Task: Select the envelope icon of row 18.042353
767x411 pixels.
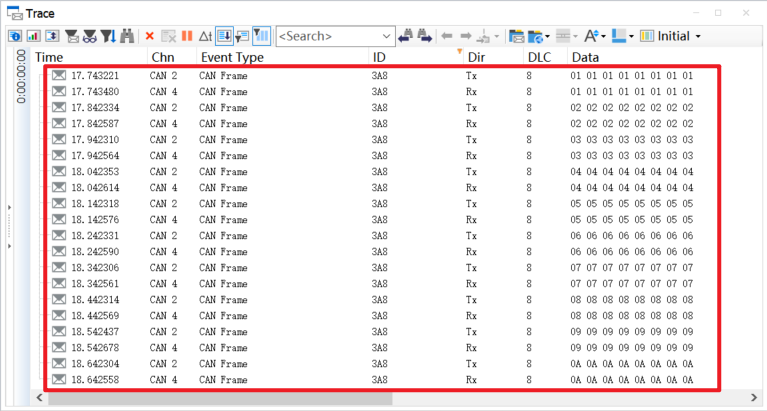Action: pos(59,171)
